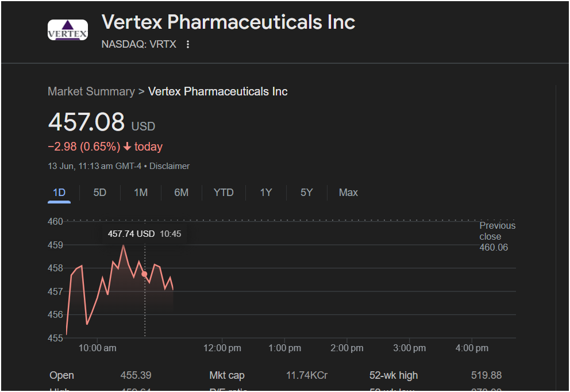
Task: Click the Vertex Pharmaceuticals Inc title
Action: (x=228, y=22)
